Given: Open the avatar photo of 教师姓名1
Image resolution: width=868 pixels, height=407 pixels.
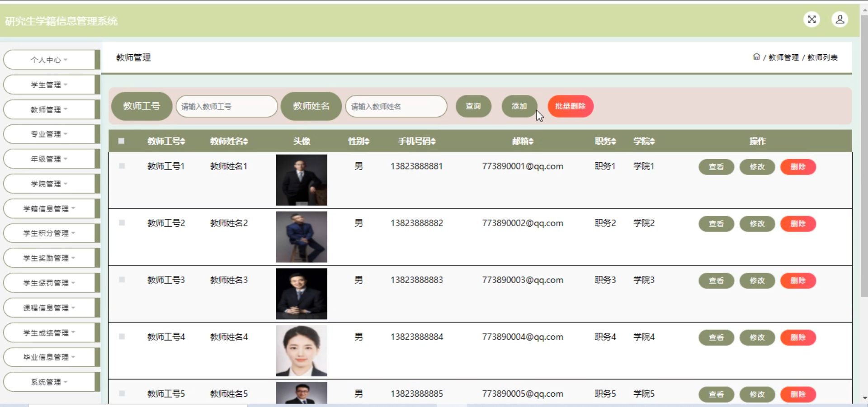Looking at the screenshot, I should click(x=302, y=180).
